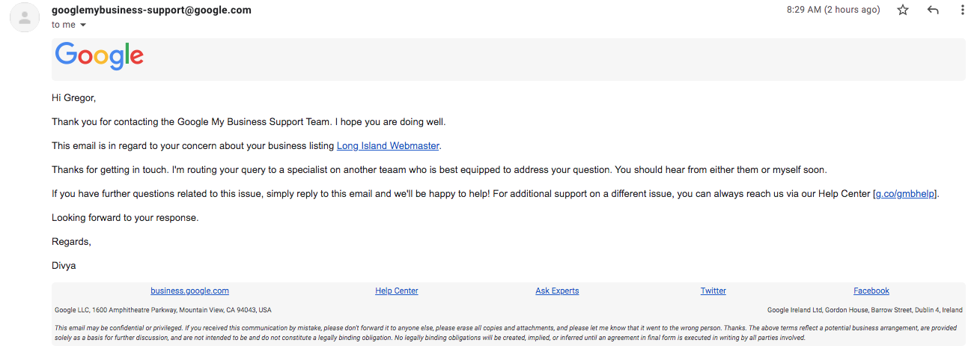980x358 pixels.
Task: Click the Google Ireland Ltd address text
Action: coord(865,310)
